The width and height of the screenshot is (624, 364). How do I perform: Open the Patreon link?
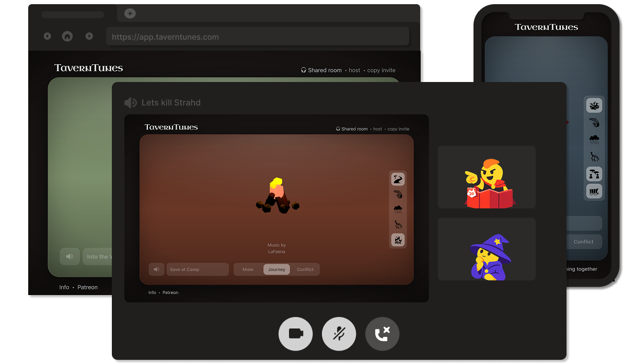point(170,292)
